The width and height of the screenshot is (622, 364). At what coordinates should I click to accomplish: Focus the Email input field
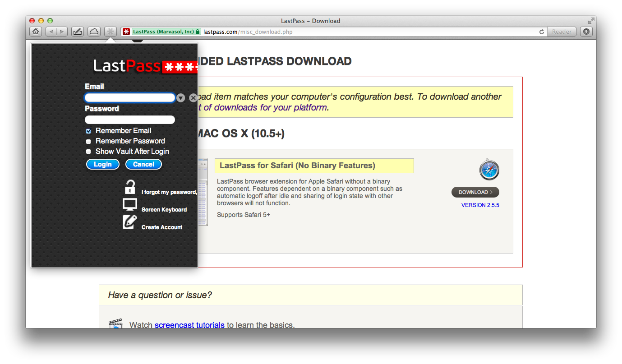coord(130,98)
